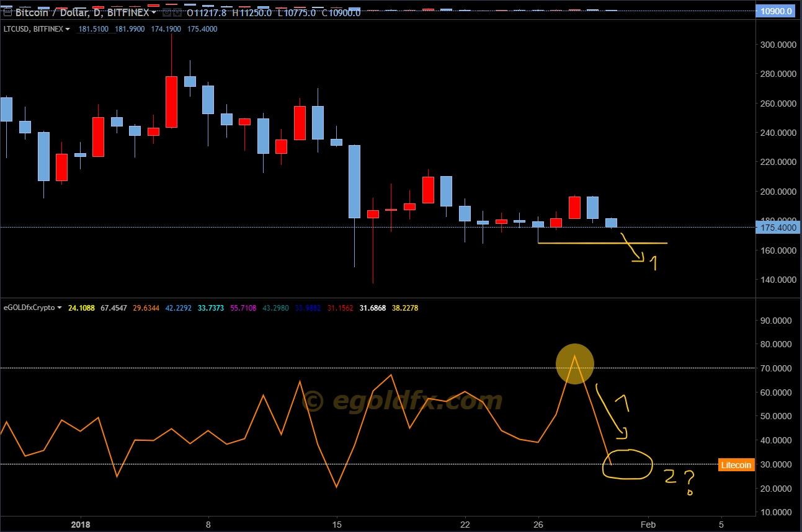Screen dimensions: 802x532
Task: Click the 160.0000 price scale label
Action: coord(778,250)
